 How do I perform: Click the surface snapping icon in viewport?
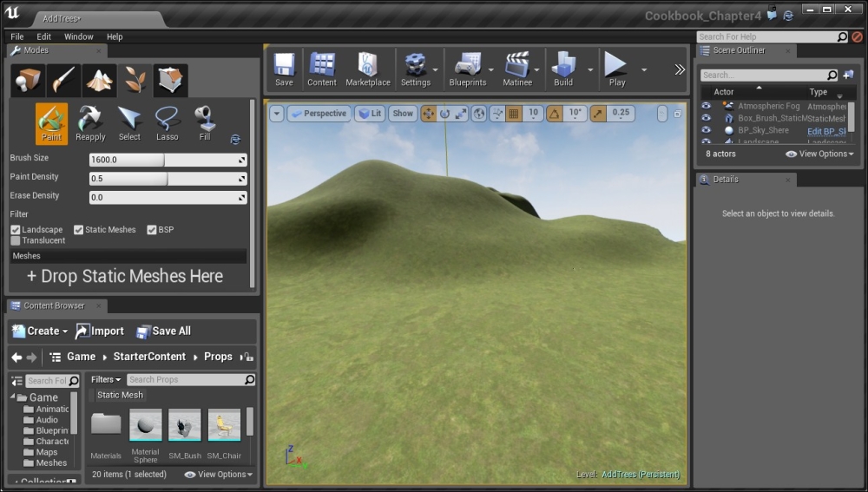[x=497, y=114]
